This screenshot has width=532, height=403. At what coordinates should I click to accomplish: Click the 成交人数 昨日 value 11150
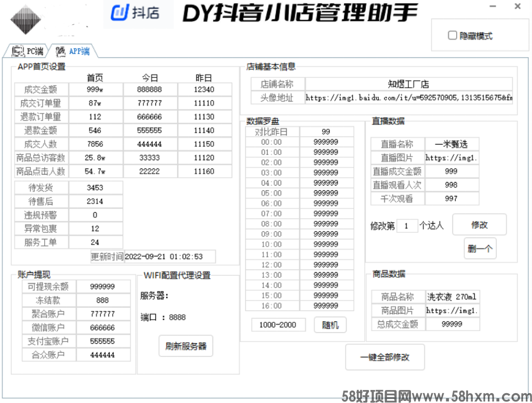pos(205,144)
